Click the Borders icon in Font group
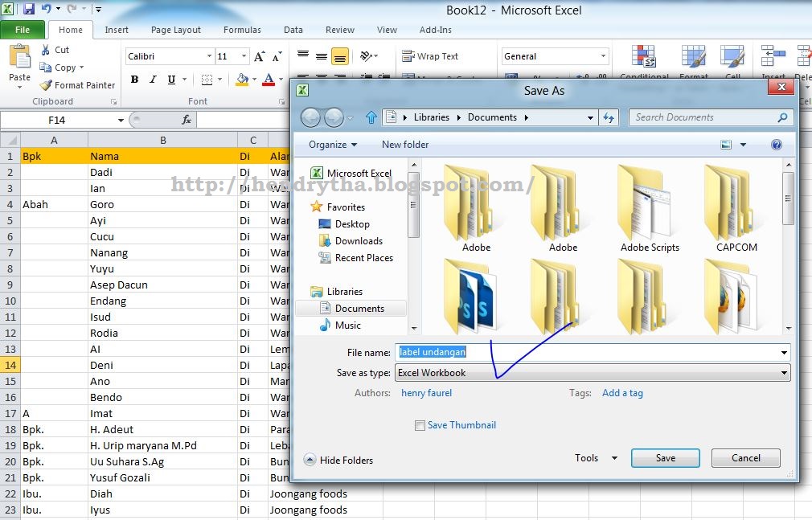Viewport: 812px width, 520px height. coord(207,80)
